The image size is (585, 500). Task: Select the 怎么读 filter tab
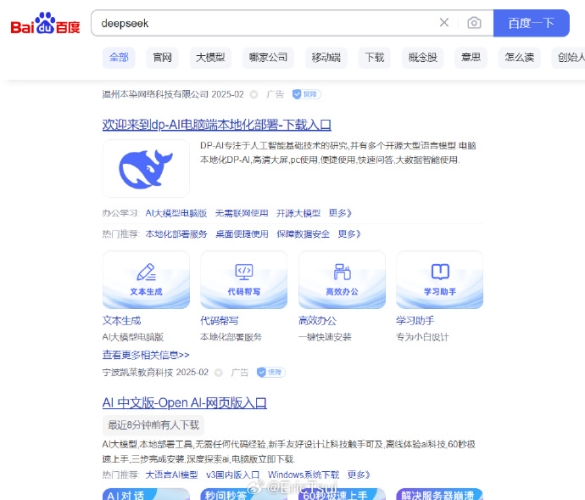[519, 57]
